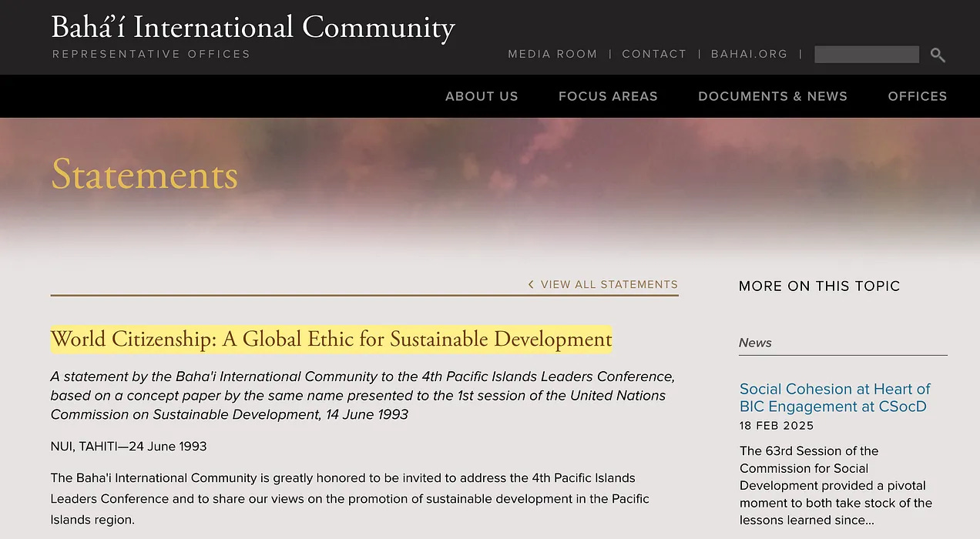980x539 pixels.
Task: Open Social Cohesion at Heart of BIC article
Action: [x=835, y=397]
